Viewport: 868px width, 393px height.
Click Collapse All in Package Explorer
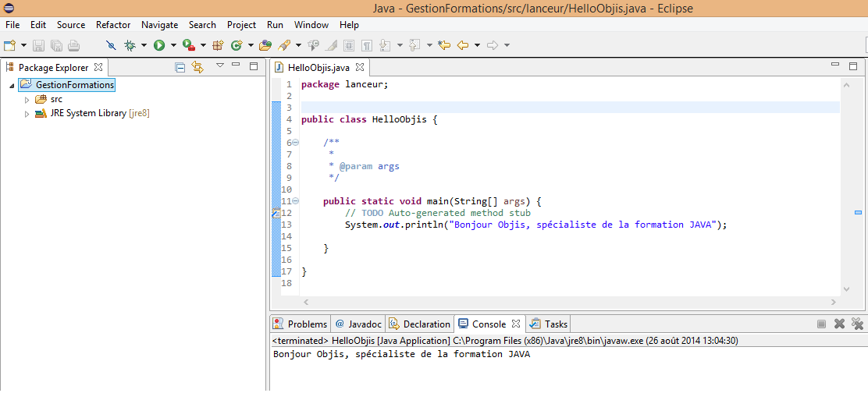pyautogui.click(x=180, y=67)
